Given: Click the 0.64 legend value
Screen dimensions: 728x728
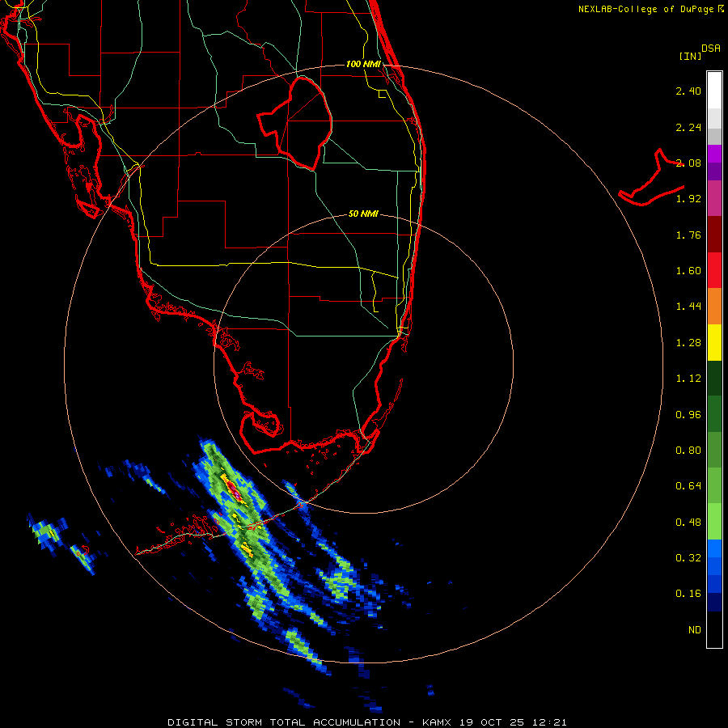Looking at the screenshot, I should tap(688, 486).
